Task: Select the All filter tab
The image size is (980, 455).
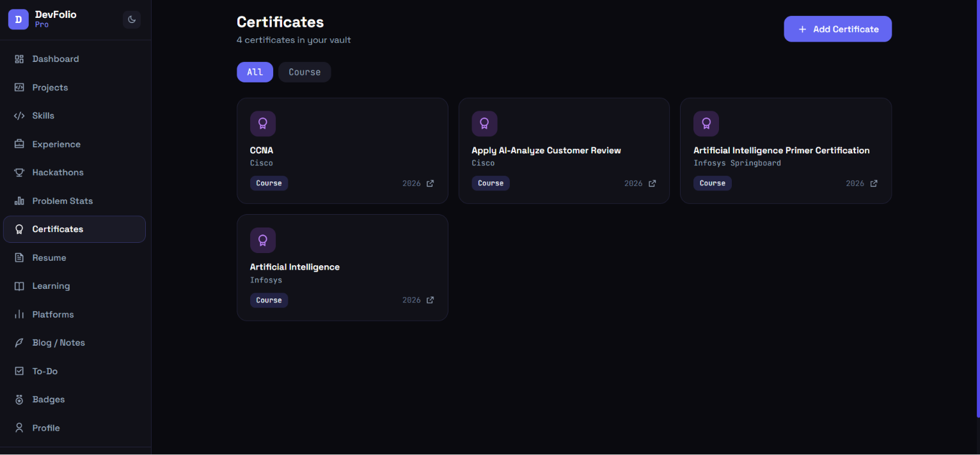Action: pyautogui.click(x=255, y=72)
